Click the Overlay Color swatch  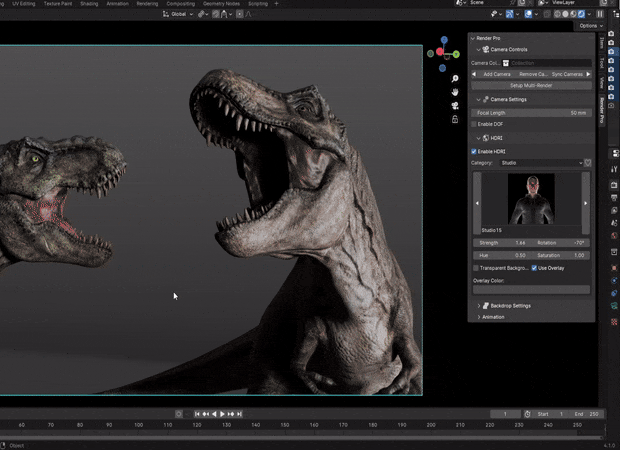[530, 290]
